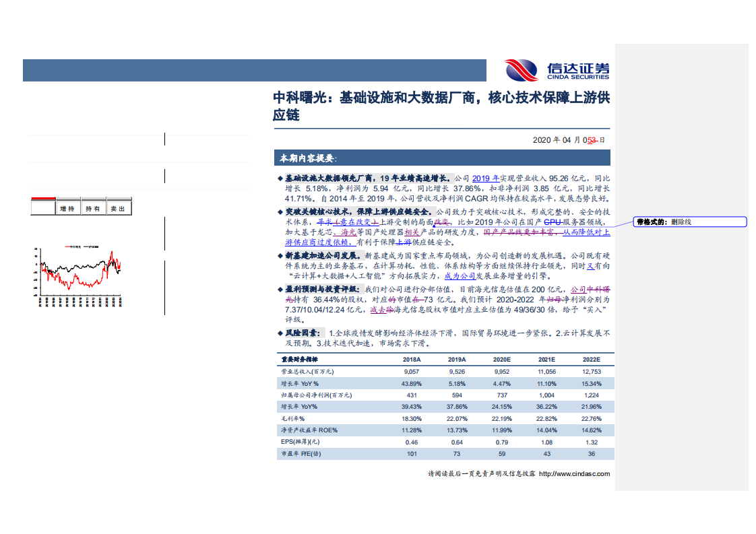Click the red progress bar above the rating table

tap(42, 197)
